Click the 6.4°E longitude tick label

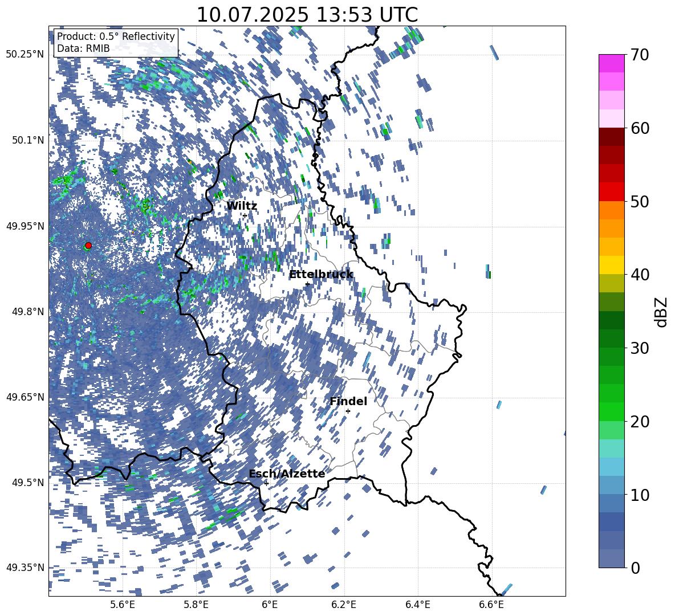point(418,605)
